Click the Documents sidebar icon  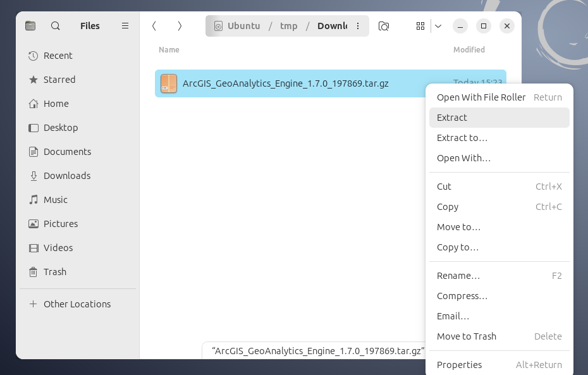pos(34,152)
